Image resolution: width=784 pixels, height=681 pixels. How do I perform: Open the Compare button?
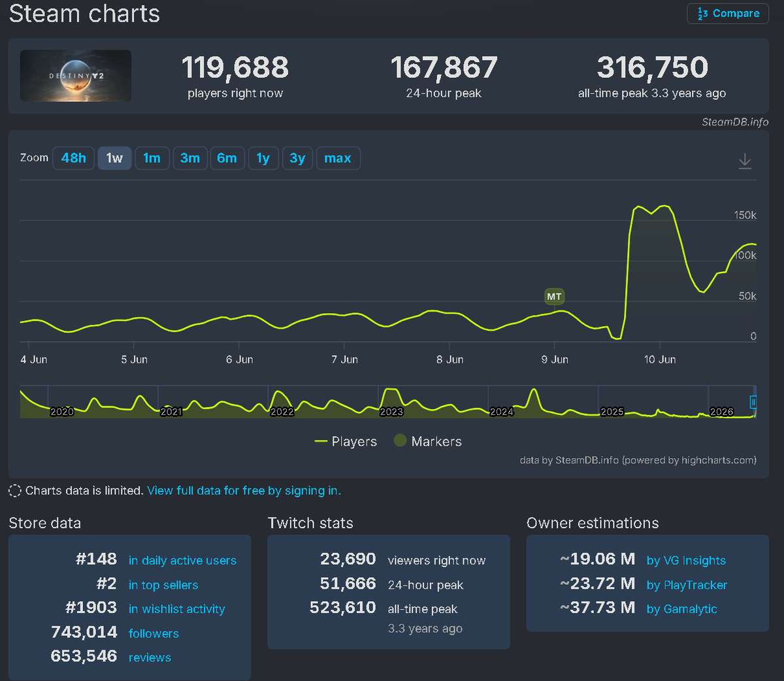click(728, 14)
